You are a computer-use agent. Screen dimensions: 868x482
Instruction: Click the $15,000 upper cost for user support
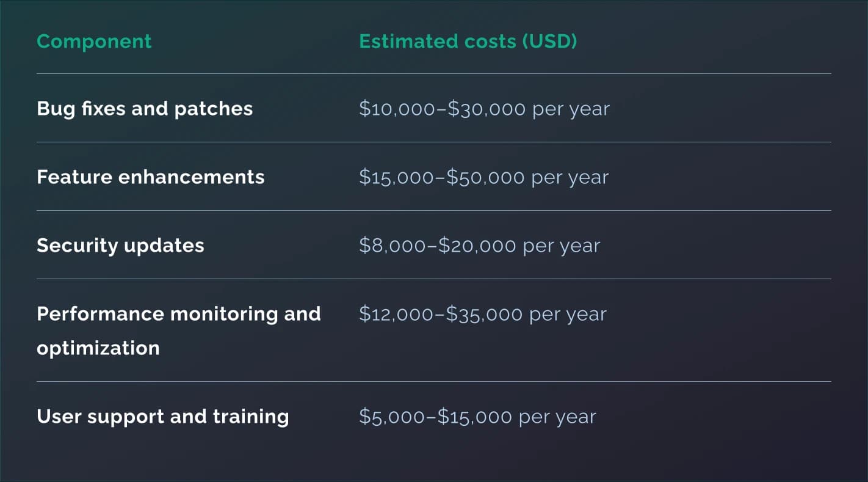pos(474,417)
